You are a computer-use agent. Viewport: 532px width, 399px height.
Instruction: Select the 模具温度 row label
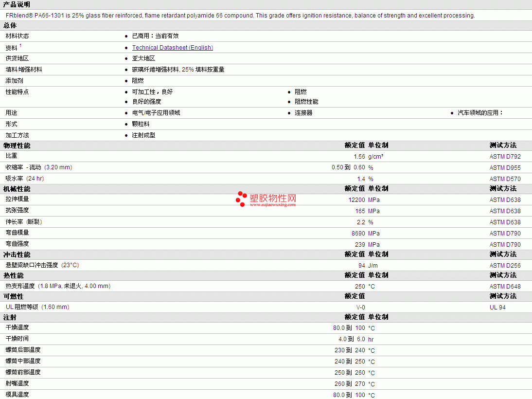click(x=18, y=394)
